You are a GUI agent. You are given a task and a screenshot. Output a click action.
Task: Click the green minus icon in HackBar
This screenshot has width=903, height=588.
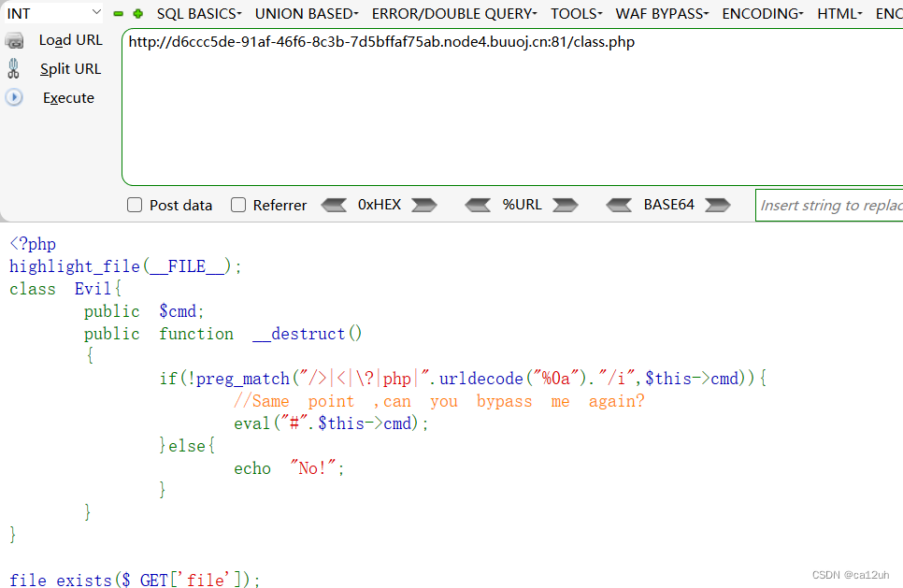(x=118, y=13)
